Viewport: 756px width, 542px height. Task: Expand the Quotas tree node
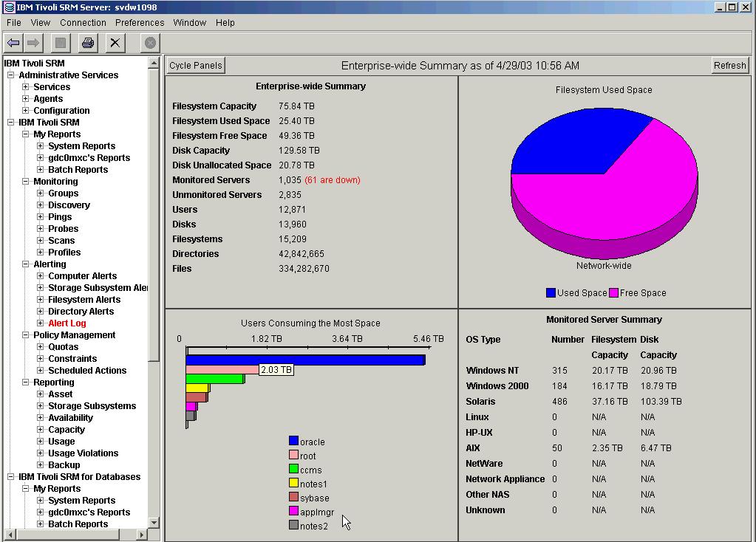(x=41, y=347)
